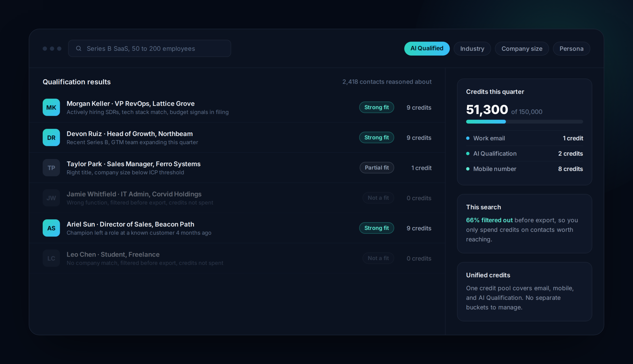Click the 'This search' card heading
Screen dimensions: 633x364
[x=483, y=207]
